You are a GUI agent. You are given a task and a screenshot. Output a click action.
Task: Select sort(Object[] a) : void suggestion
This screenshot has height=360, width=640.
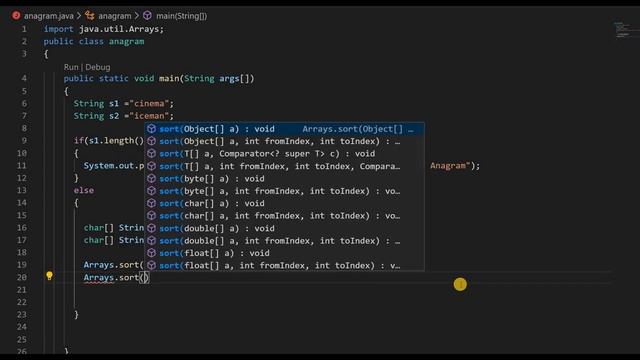pos(284,129)
